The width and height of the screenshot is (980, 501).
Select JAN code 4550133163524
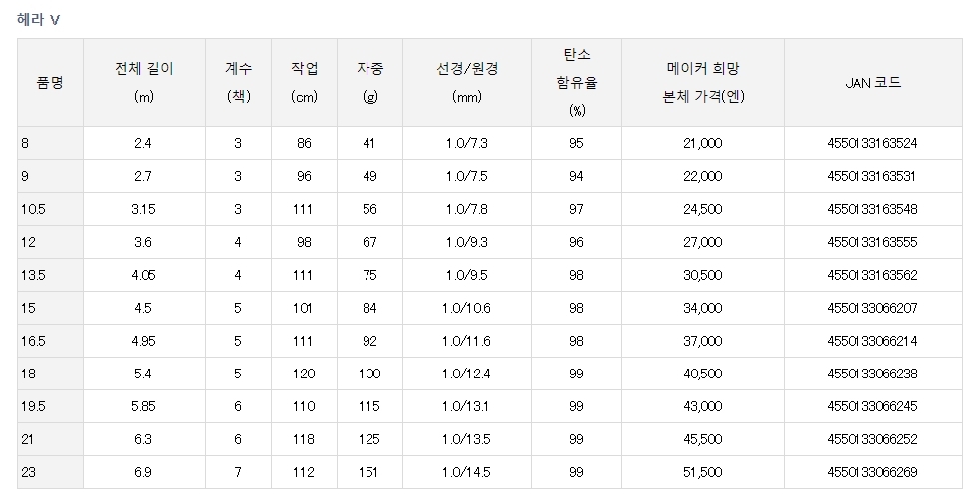(x=872, y=144)
